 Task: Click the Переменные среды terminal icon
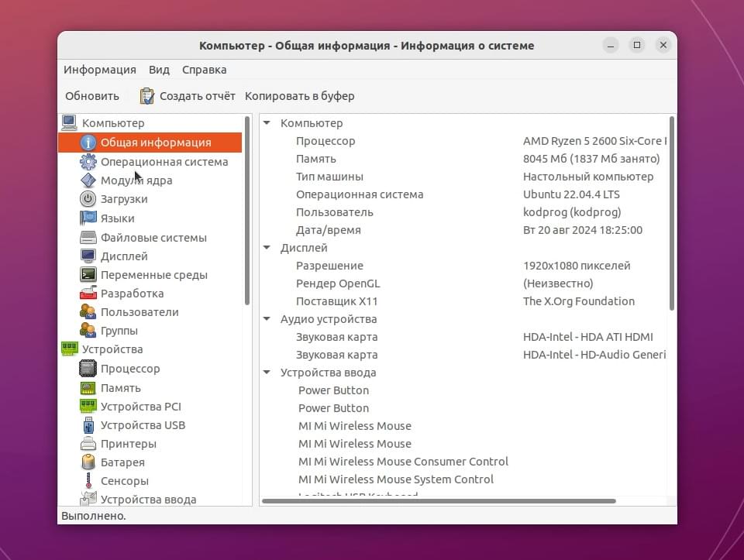pyautogui.click(x=88, y=274)
